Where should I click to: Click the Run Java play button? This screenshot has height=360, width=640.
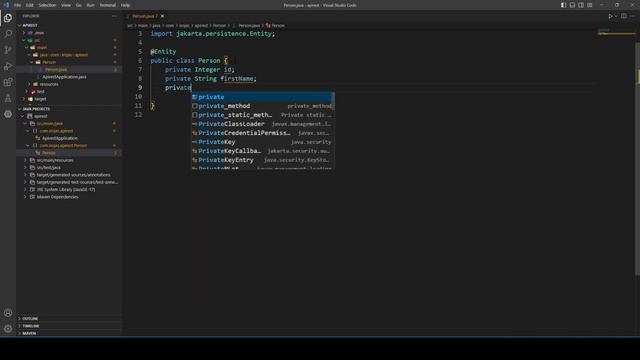coord(610,16)
